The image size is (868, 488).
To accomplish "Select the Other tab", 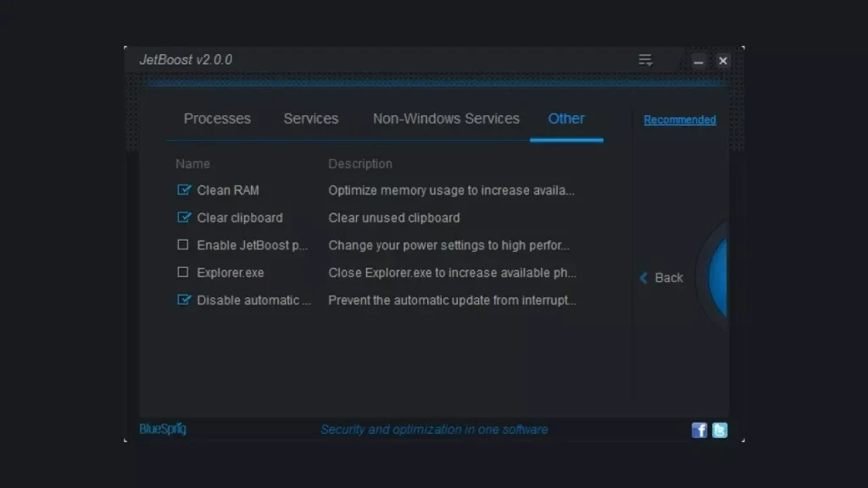I will pos(566,119).
